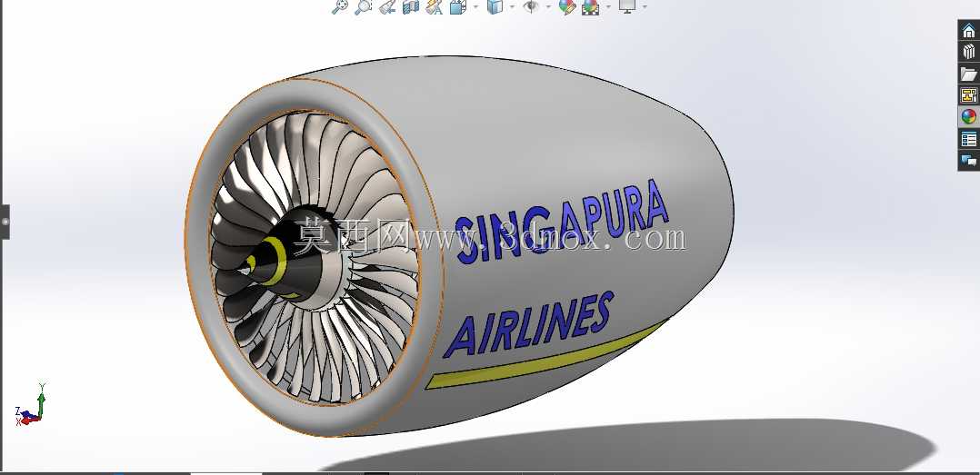
Task: Click the Apply Scene icon
Action: 591,7
